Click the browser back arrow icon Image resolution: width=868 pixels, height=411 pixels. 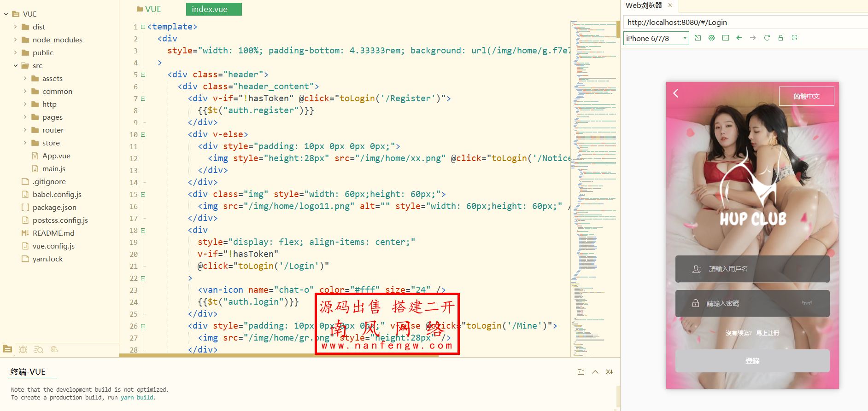[x=739, y=38]
